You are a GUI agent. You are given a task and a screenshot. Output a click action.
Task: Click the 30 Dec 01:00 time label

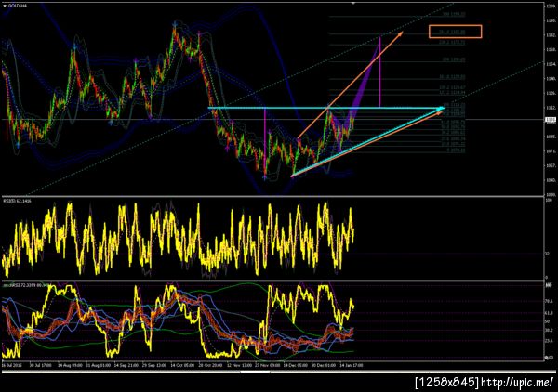[x=324, y=365]
